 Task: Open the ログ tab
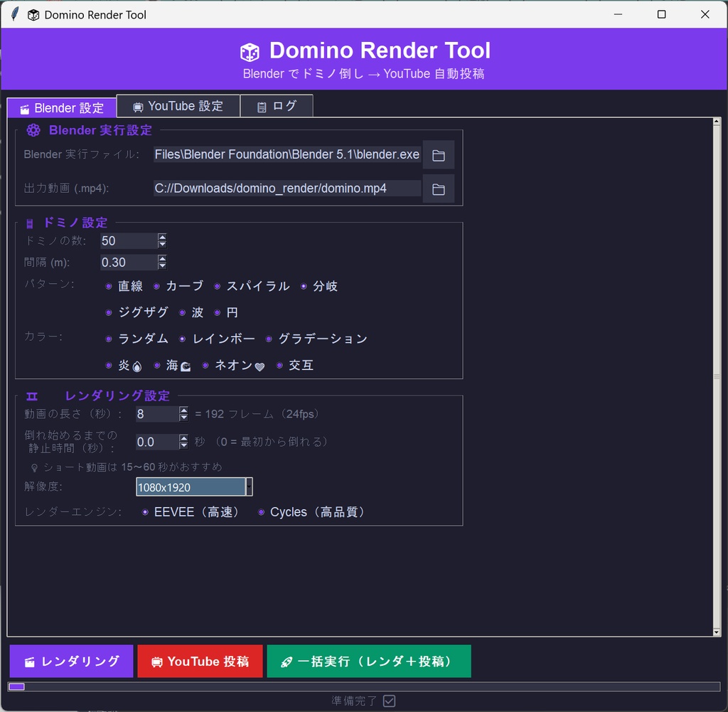point(277,105)
